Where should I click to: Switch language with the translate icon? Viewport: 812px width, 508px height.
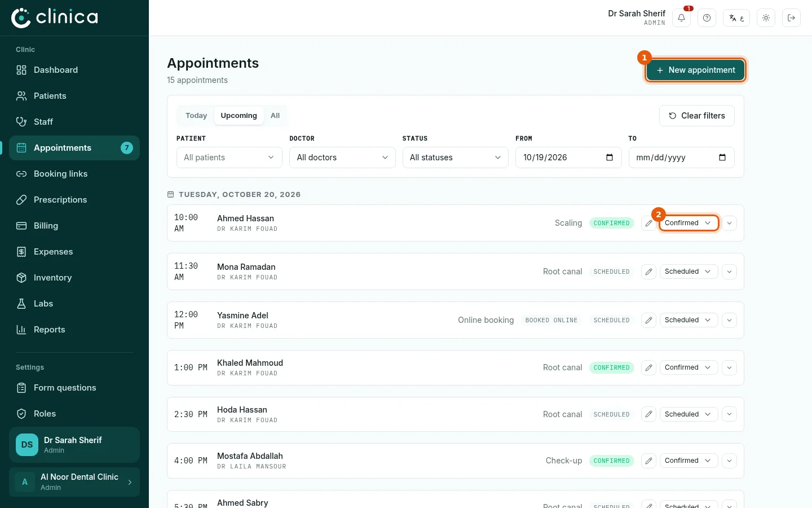736,18
